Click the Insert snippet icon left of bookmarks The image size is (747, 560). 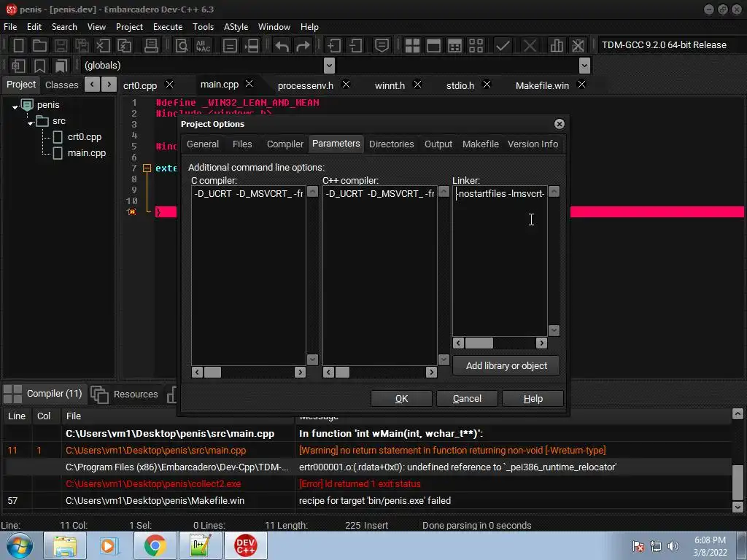[x=18, y=66]
